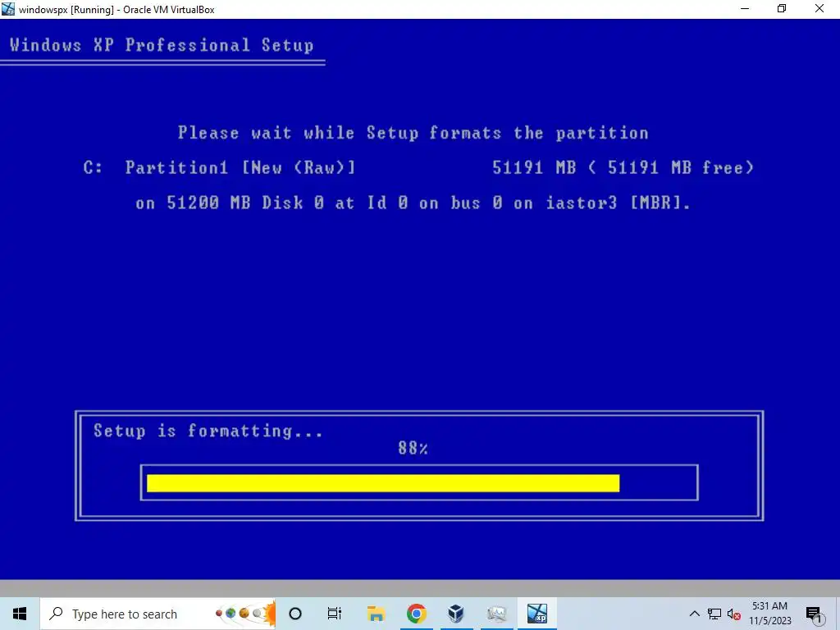Restore down the VirtualBox window

pyautogui.click(x=782, y=9)
